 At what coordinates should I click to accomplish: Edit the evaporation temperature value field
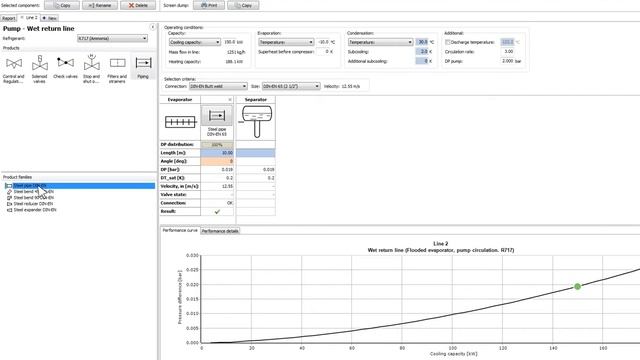click(323, 42)
